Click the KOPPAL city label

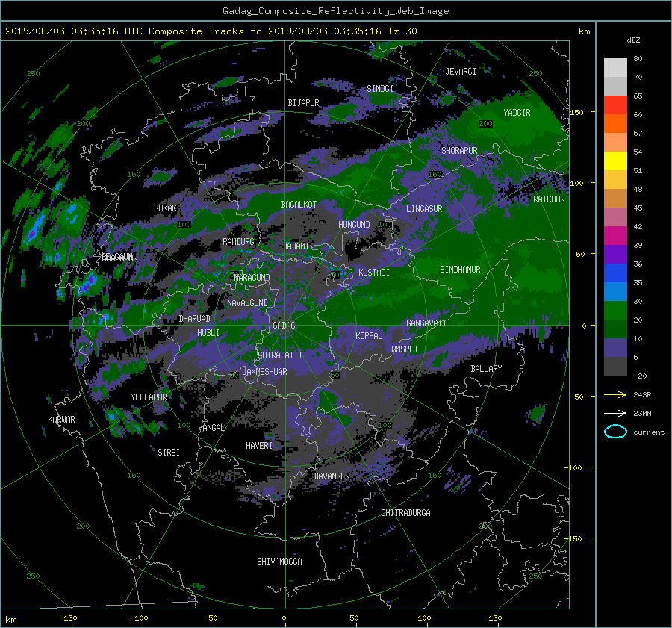369,336
